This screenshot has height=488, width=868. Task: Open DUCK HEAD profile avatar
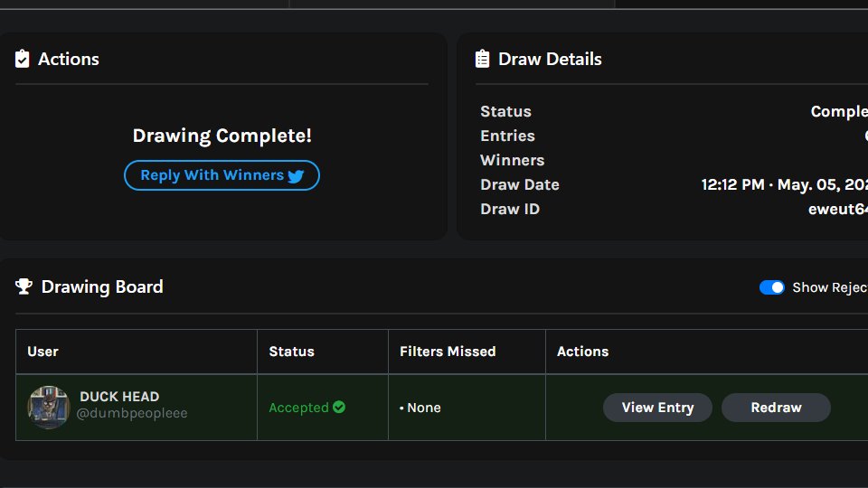(x=49, y=408)
